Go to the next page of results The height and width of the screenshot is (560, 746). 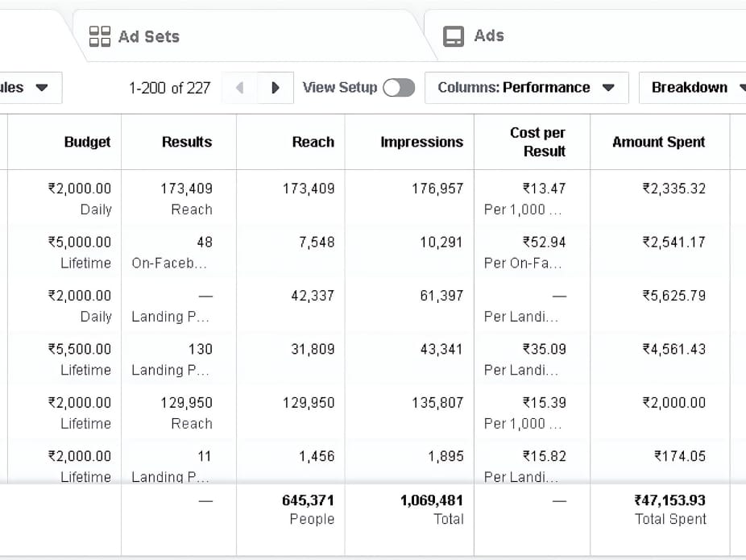(x=275, y=88)
